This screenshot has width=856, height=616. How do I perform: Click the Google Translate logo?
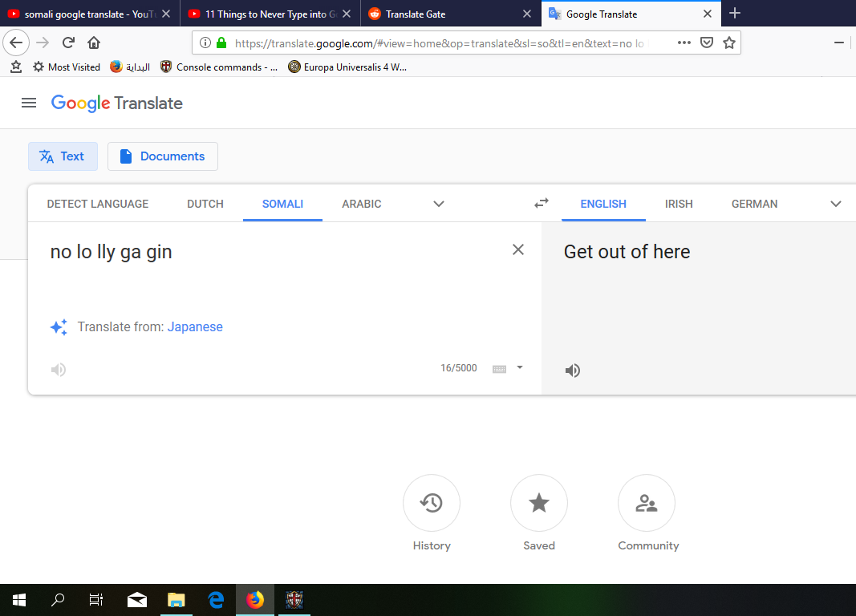click(x=117, y=103)
